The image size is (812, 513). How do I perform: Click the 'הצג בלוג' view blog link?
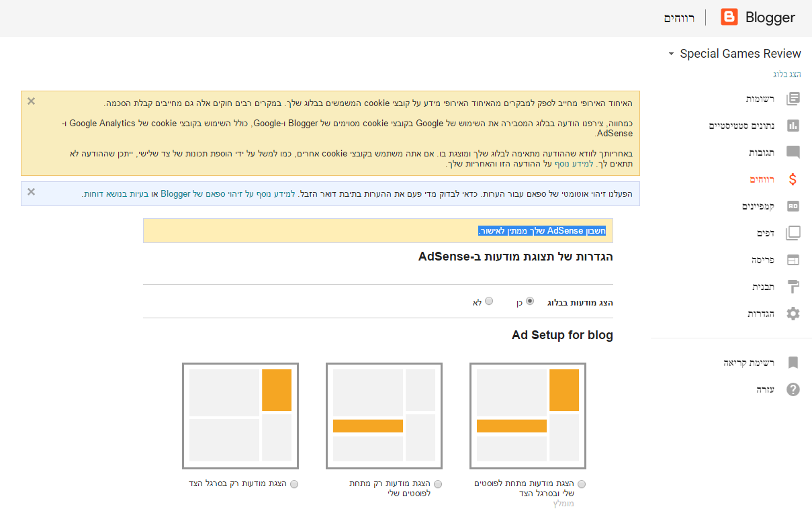786,74
